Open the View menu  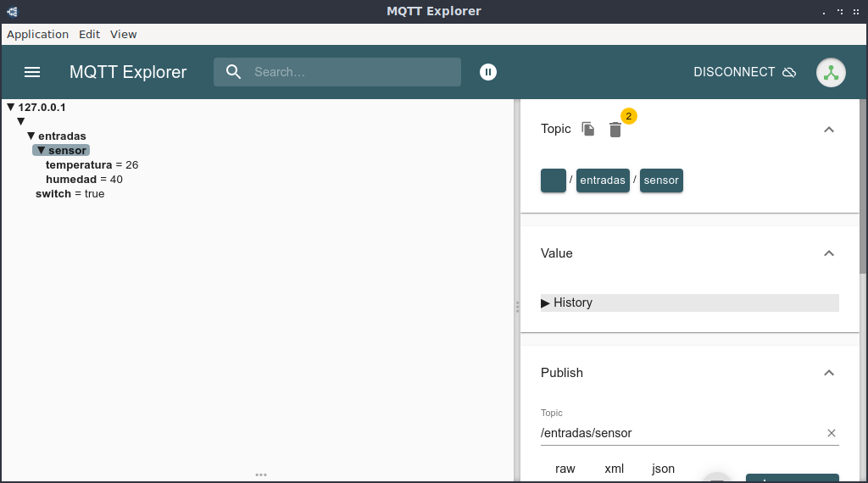tap(124, 34)
